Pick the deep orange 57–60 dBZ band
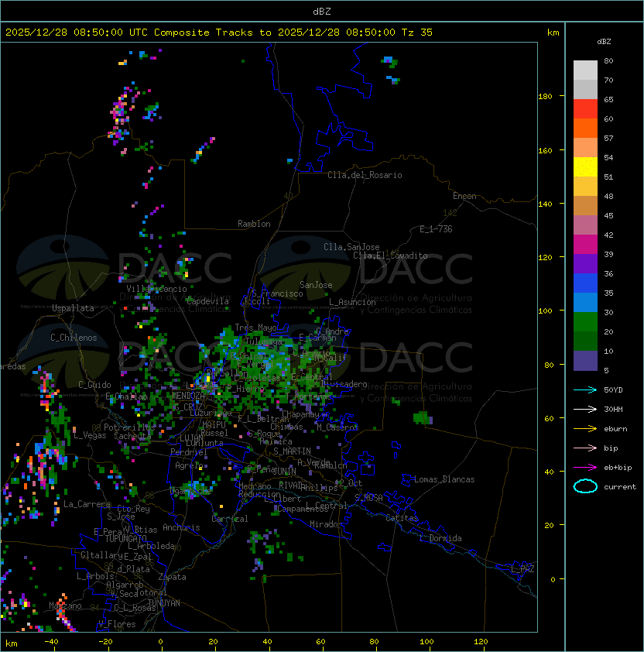This screenshot has height=652, width=644. [x=585, y=128]
